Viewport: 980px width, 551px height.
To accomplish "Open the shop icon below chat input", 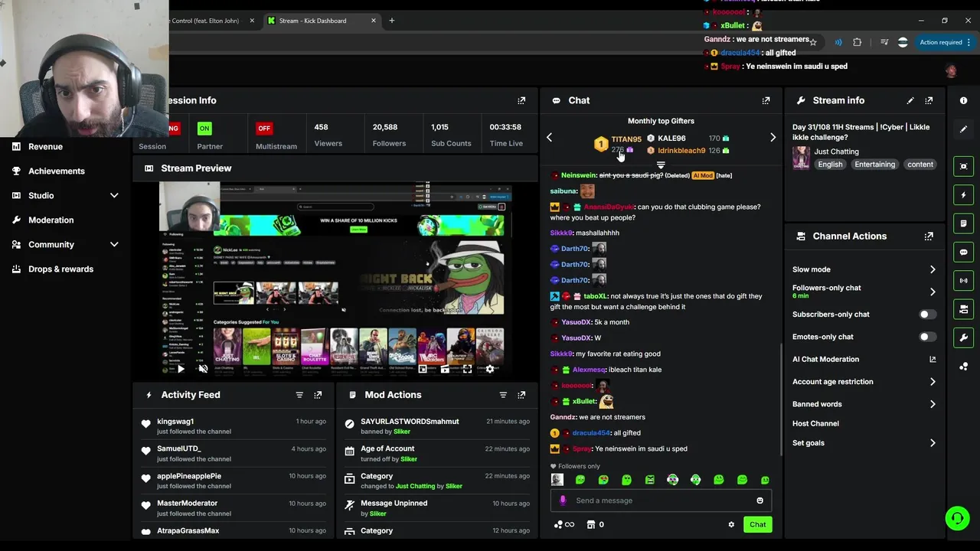I will (590, 524).
